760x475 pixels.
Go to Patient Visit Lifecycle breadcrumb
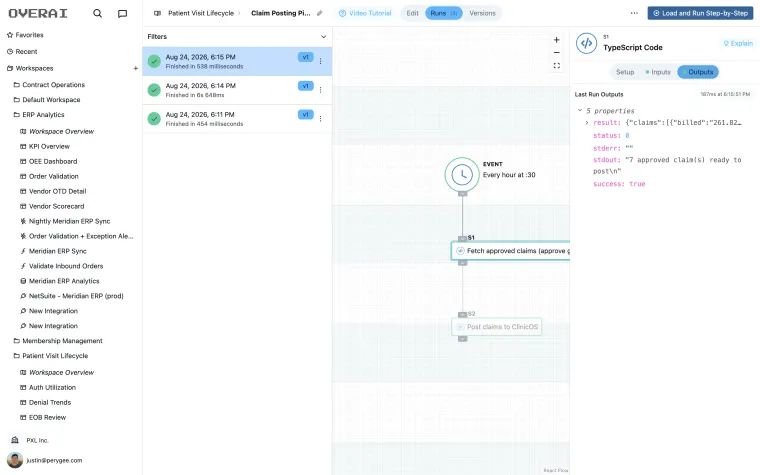click(201, 13)
